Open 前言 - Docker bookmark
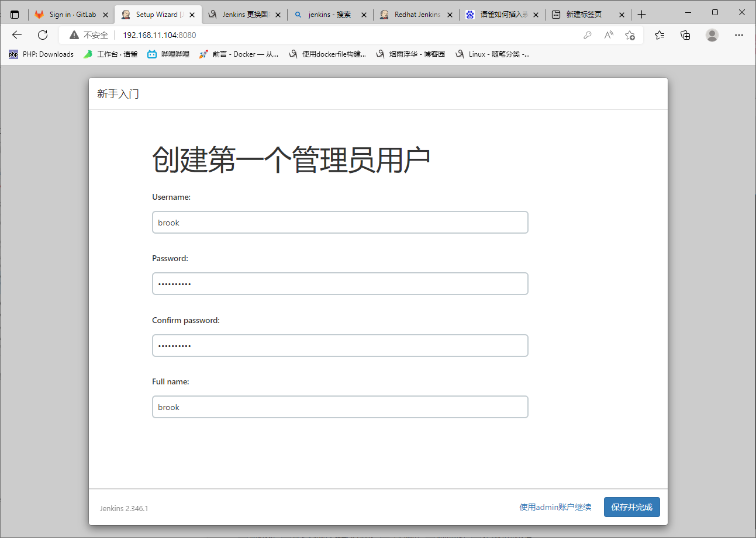 pos(239,54)
